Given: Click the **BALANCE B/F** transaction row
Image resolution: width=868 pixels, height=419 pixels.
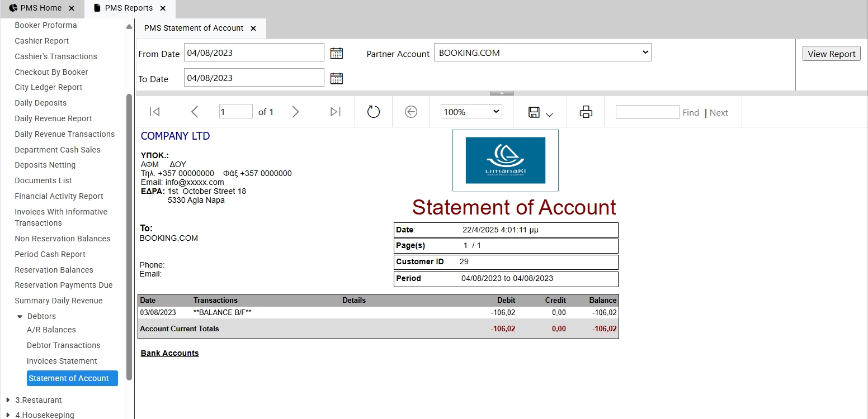Looking at the screenshot, I should (378, 312).
